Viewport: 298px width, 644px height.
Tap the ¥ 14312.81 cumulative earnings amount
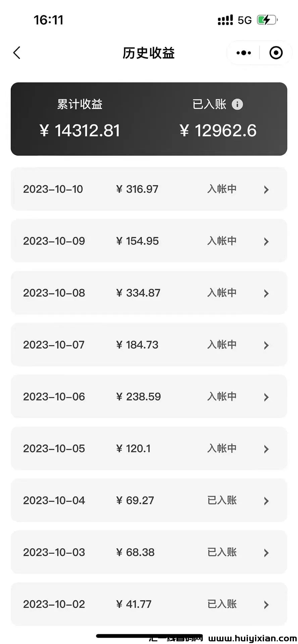80,130
